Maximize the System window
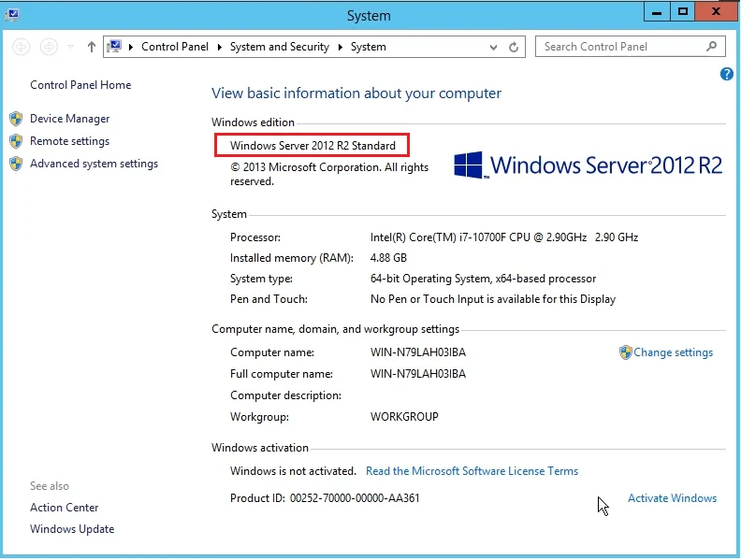The height and width of the screenshot is (560, 741). [683, 12]
